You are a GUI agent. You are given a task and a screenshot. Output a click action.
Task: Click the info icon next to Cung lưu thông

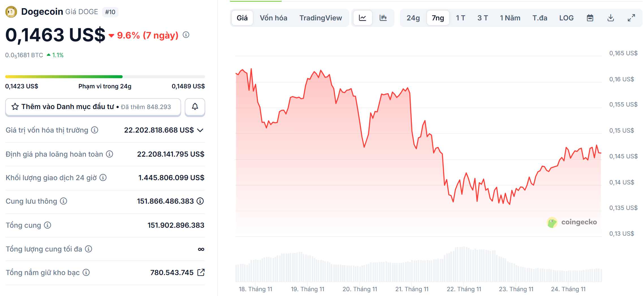coord(63,201)
